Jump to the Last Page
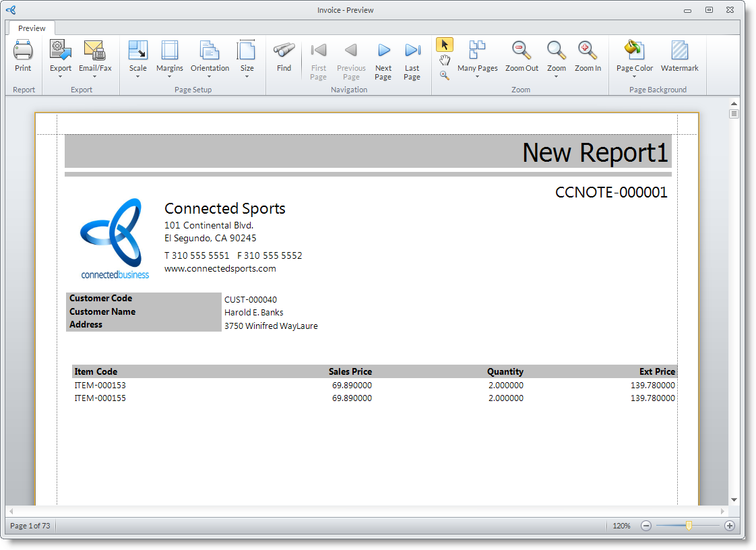The width and height of the screenshot is (756, 550). 412,51
